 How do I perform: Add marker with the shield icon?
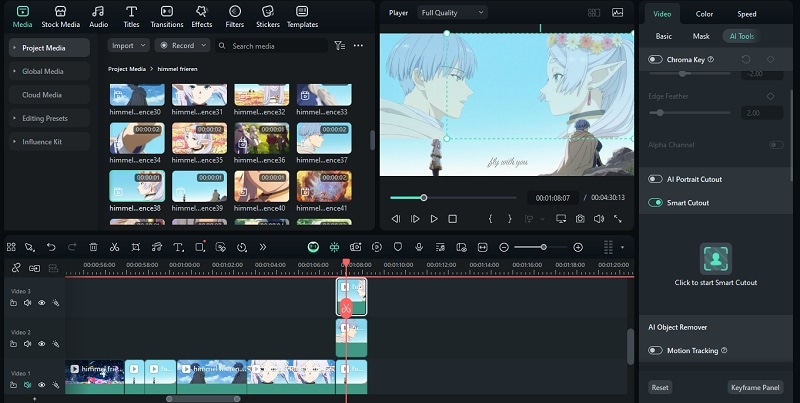pos(397,247)
